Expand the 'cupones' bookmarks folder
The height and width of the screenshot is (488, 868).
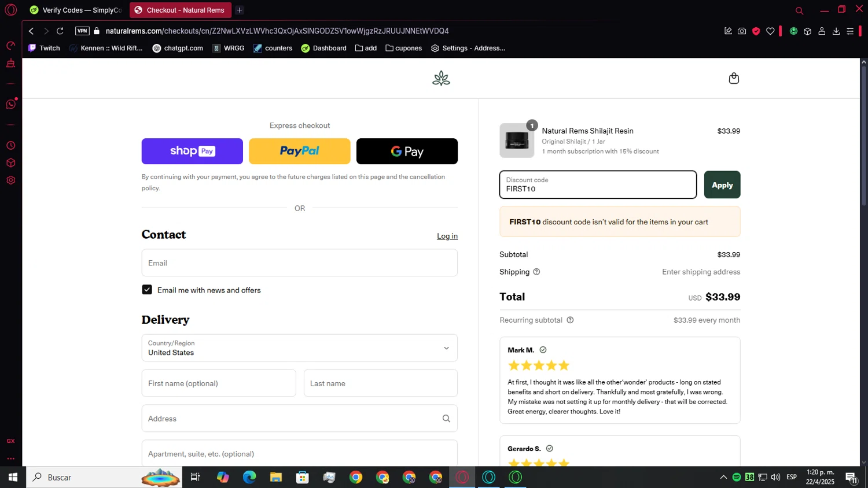tap(403, 48)
